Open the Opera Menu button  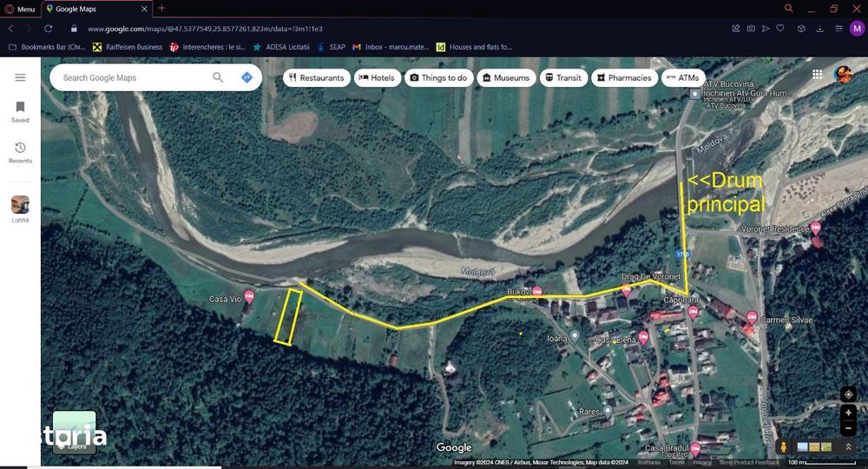pyautogui.click(x=20, y=9)
